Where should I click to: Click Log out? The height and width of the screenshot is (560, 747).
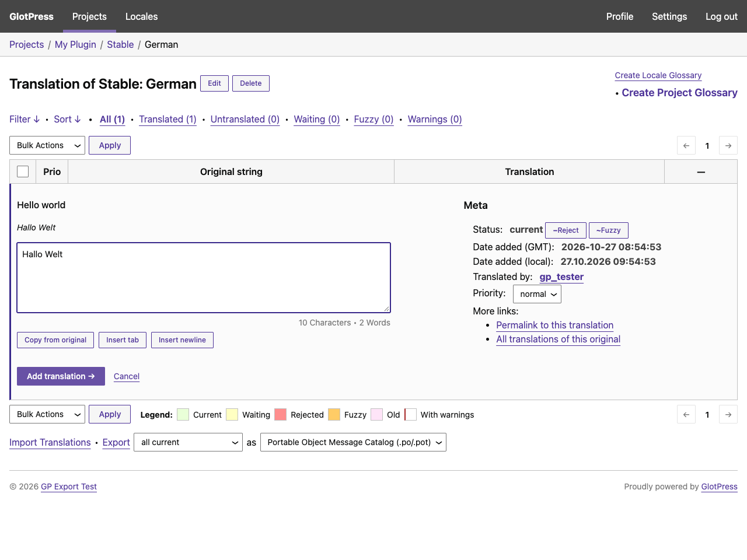(x=721, y=16)
